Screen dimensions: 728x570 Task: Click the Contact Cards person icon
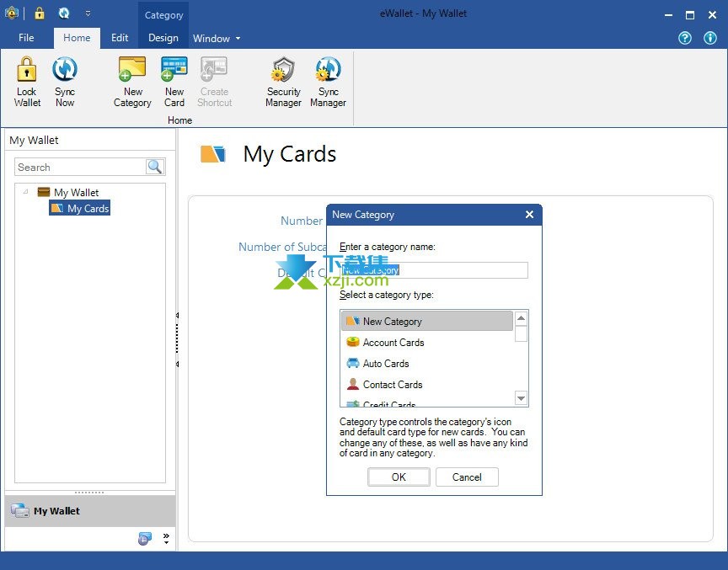(353, 384)
